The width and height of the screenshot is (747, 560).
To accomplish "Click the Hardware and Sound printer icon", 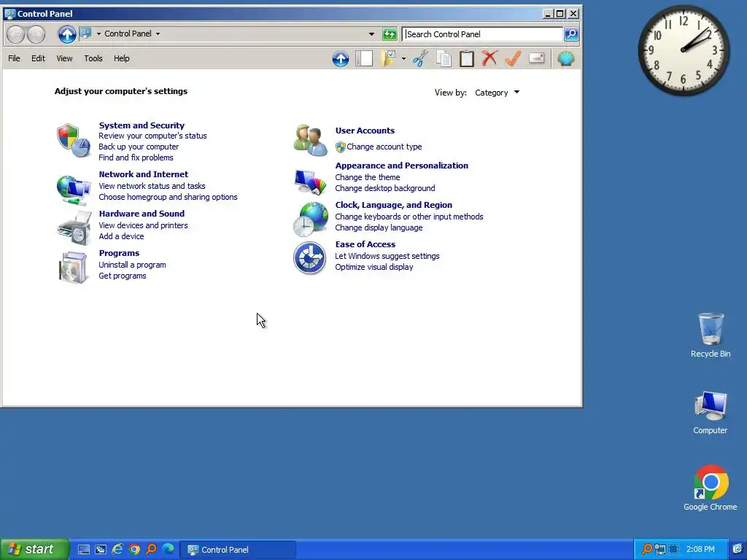I will [74, 228].
